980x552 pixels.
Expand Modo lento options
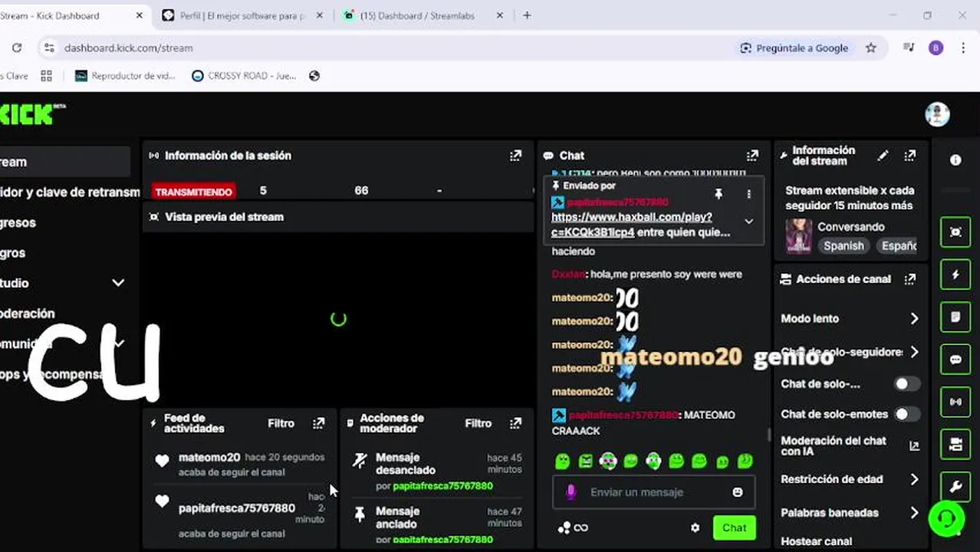pos(914,318)
